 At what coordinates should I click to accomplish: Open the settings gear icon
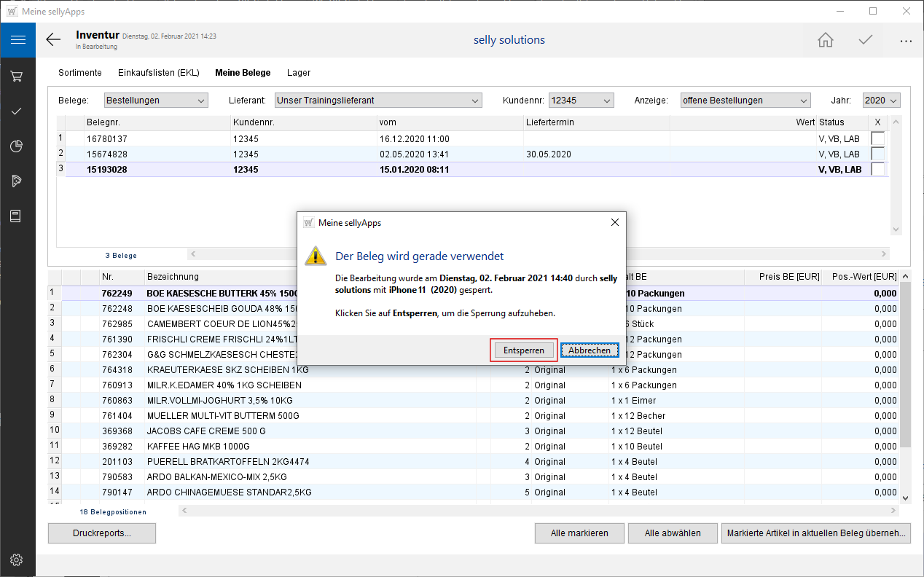click(17, 560)
